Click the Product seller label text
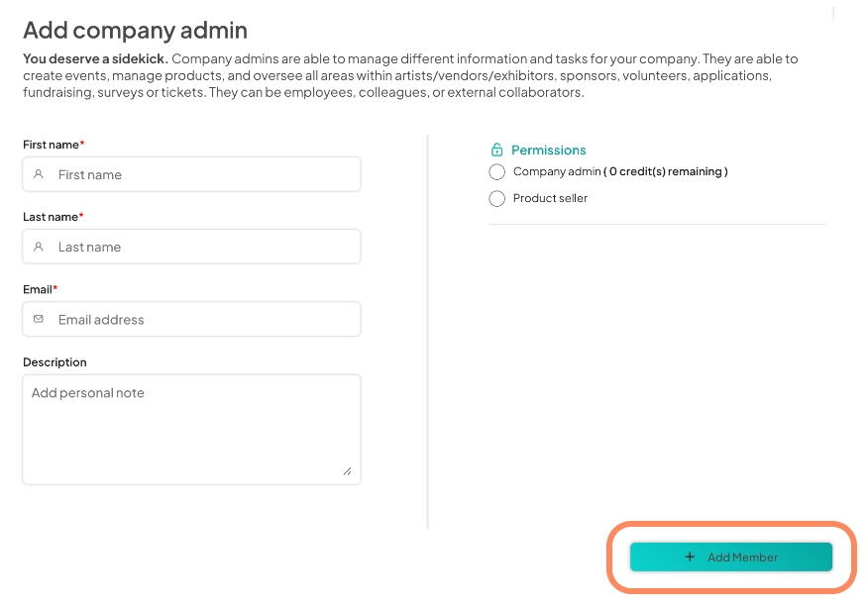This screenshot has width=868, height=609. [552, 198]
